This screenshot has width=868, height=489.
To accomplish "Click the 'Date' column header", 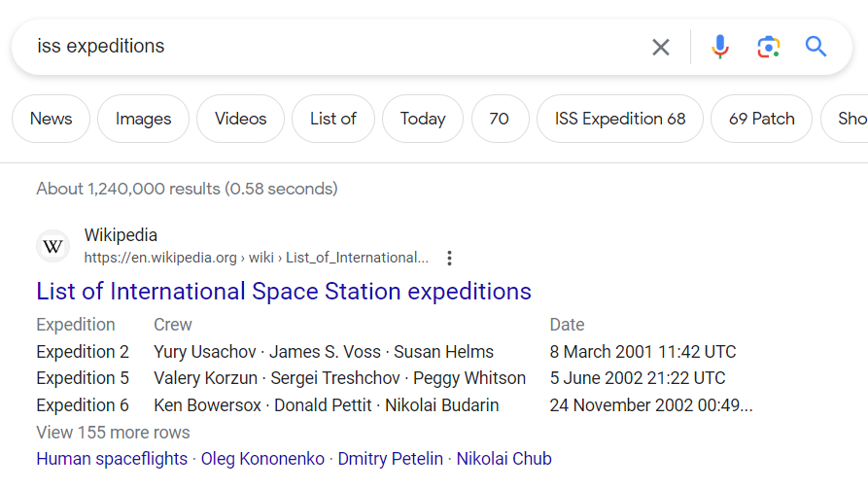I will click(x=567, y=325).
